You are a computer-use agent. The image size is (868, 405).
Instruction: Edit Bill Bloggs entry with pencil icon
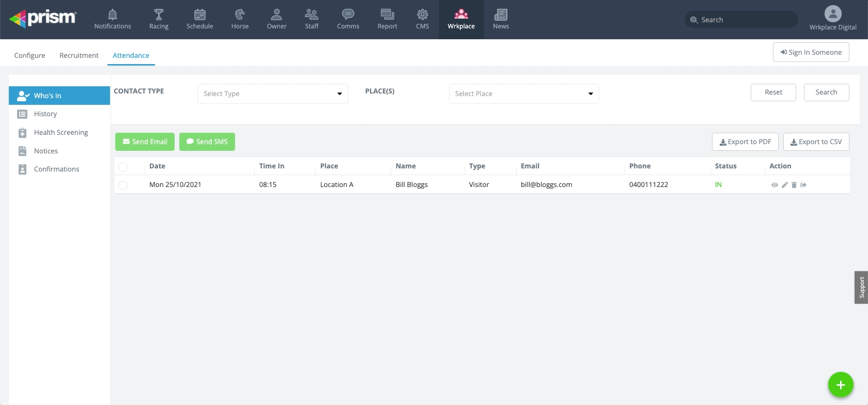pyautogui.click(x=784, y=185)
